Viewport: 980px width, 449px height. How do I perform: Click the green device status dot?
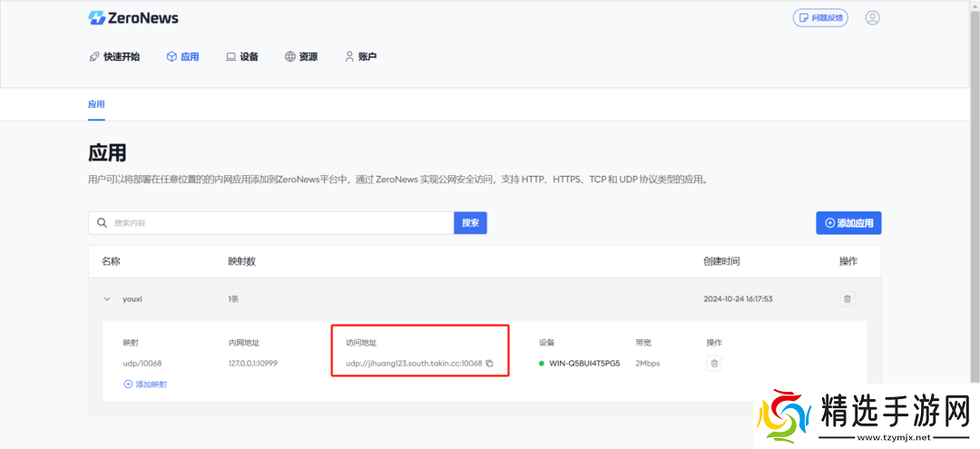pos(542,364)
